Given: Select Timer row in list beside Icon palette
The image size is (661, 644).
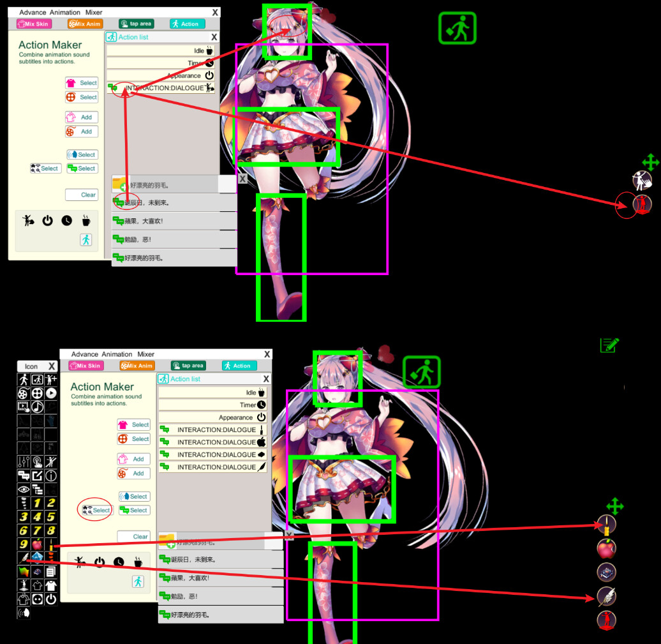Looking at the screenshot, I should pyautogui.click(x=212, y=405).
